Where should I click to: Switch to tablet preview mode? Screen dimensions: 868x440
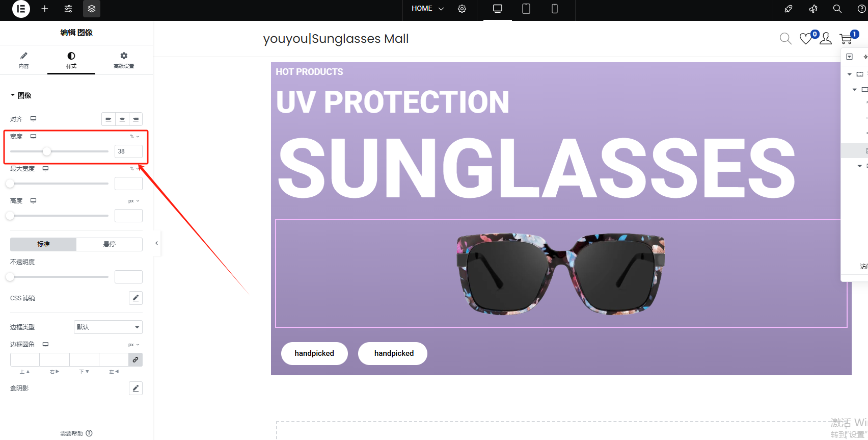(526, 9)
